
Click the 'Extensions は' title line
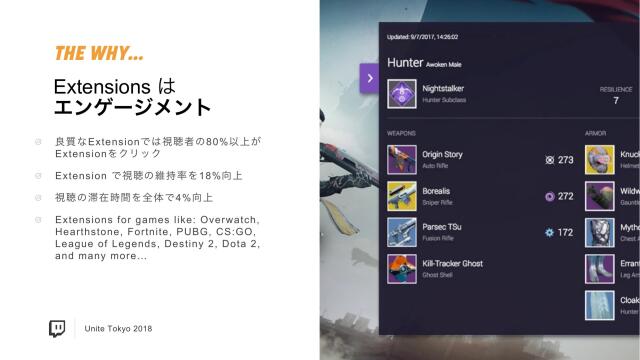tap(115, 87)
